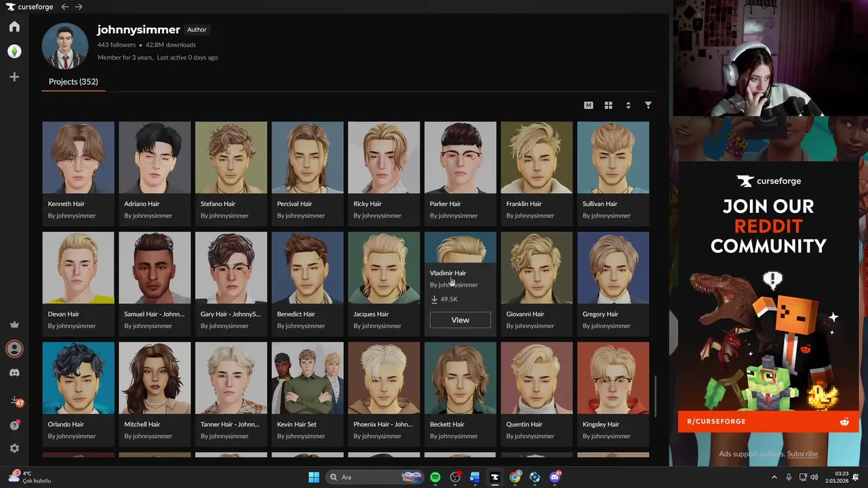Open Mitchell Hair thumbnail

coord(155,378)
